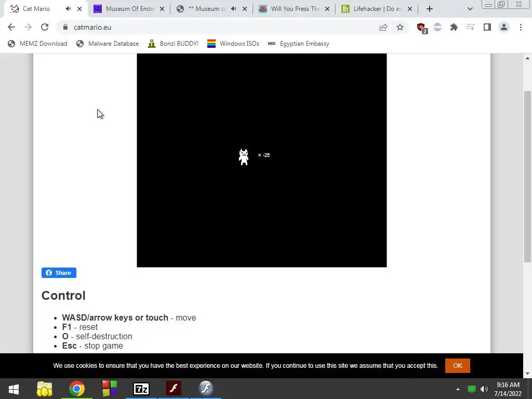Open the yellow folder taskbar app
This screenshot has height=399, width=532.
pyautogui.click(x=45, y=389)
